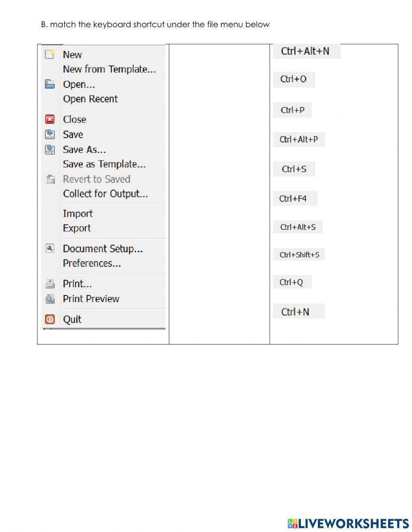Open Preferences from the menu
This screenshot has width=412, height=532.
tap(91, 263)
